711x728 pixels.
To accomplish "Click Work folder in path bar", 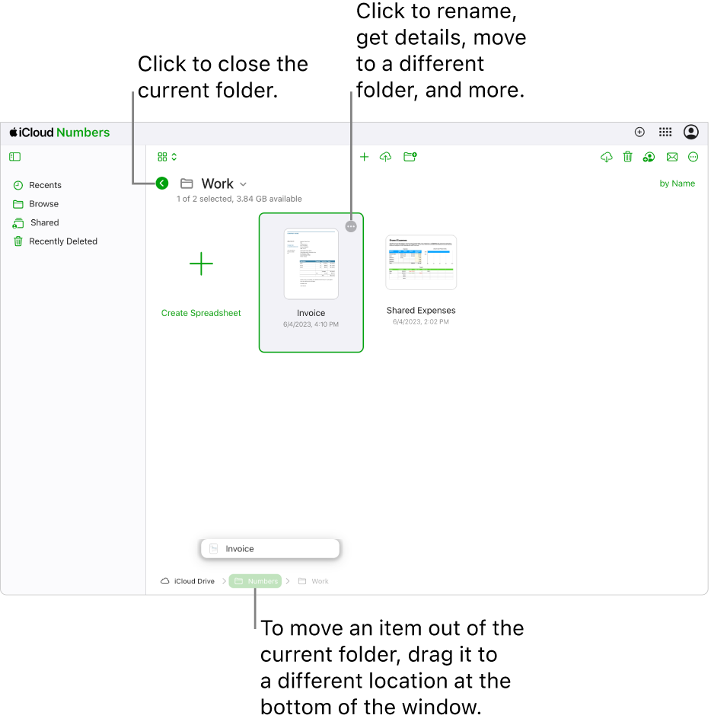I will coord(314,581).
